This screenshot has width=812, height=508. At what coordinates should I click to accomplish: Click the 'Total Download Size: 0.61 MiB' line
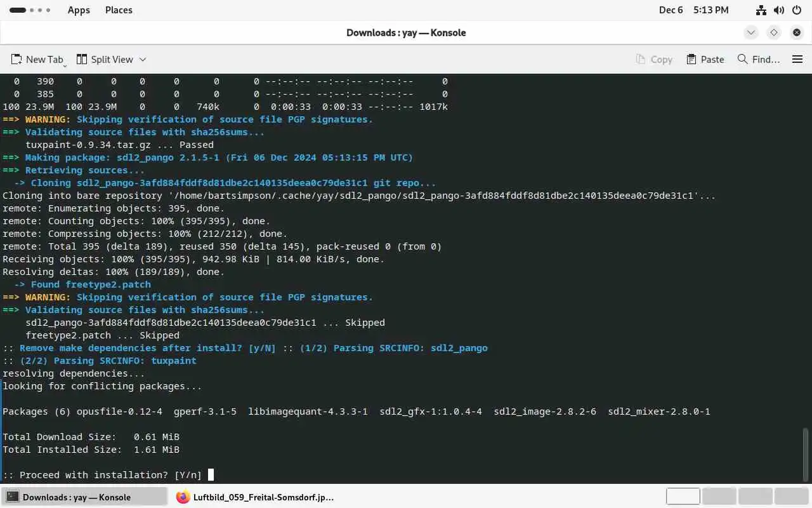pos(91,437)
